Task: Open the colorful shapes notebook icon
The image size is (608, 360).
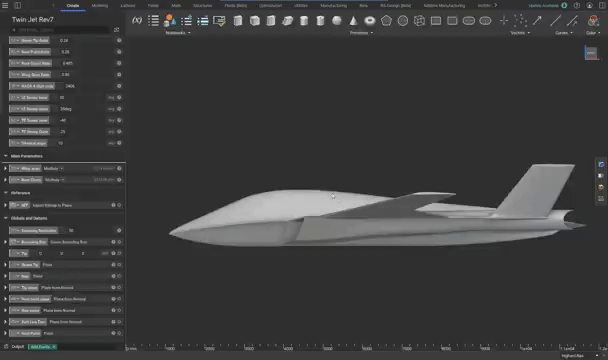Action: point(170,21)
